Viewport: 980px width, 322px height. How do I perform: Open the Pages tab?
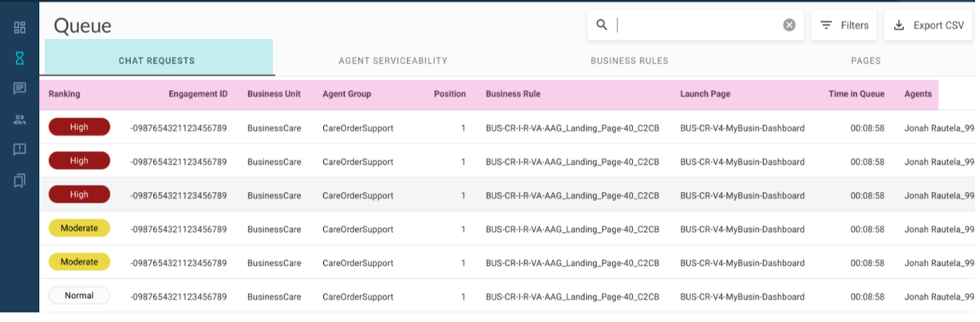[x=865, y=61]
